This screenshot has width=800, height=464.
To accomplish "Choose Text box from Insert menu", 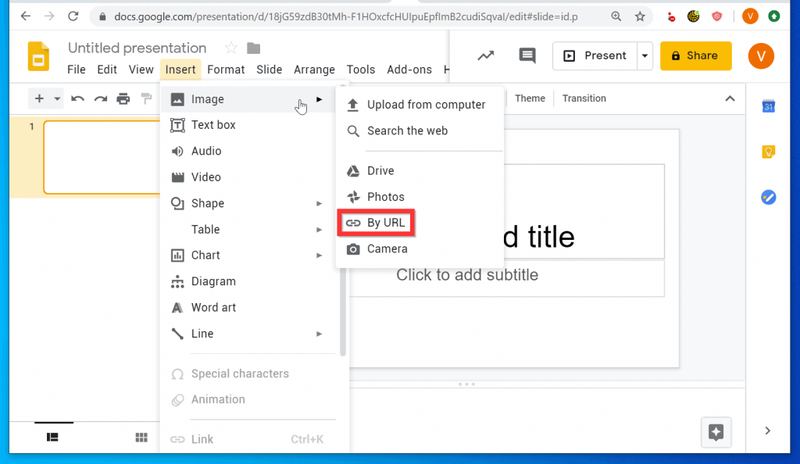I will tap(247, 125).
